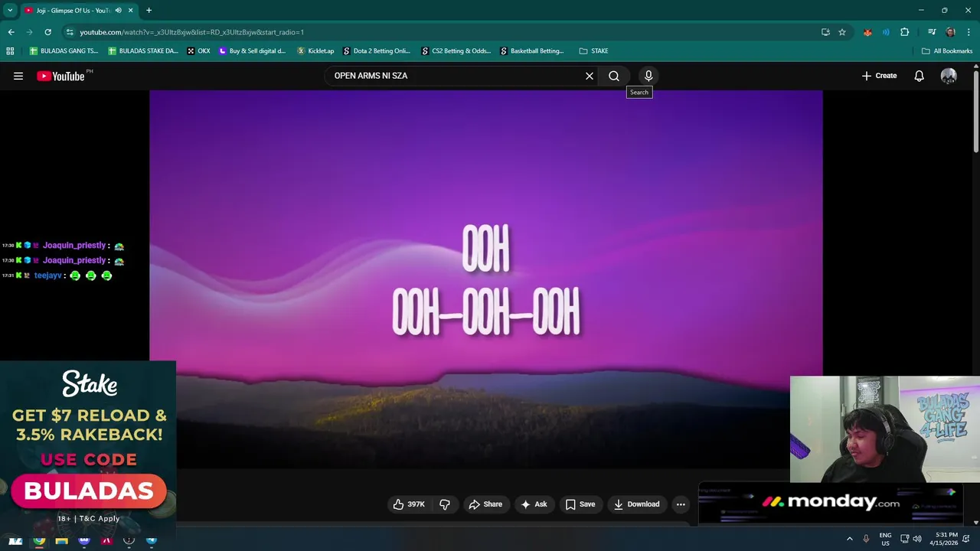The height and width of the screenshot is (551, 980).
Task: Open the OKX bookmark
Action: pos(198,51)
